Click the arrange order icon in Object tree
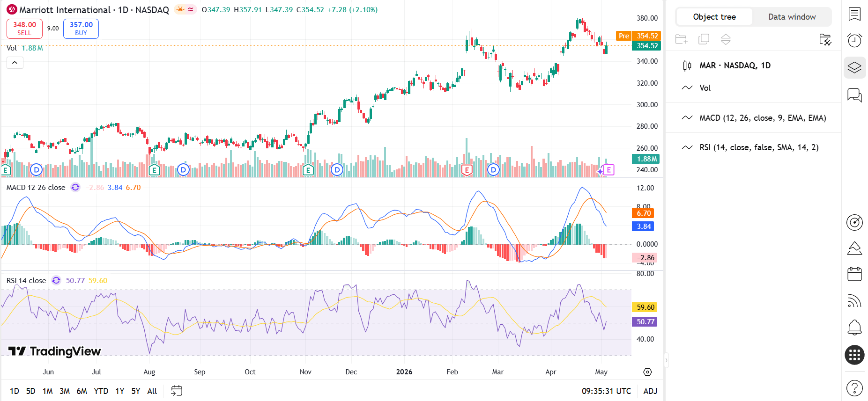Screen dimensions: 868x401 coord(726,39)
